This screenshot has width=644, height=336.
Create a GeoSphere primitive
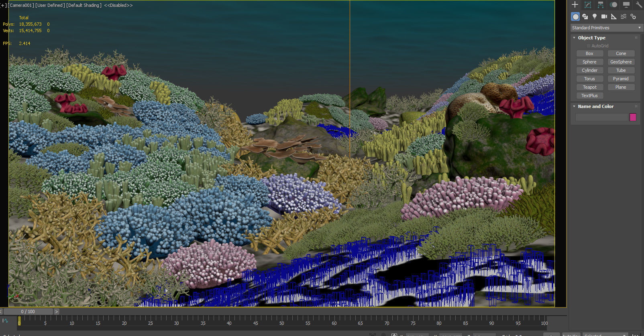(x=621, y=62)
